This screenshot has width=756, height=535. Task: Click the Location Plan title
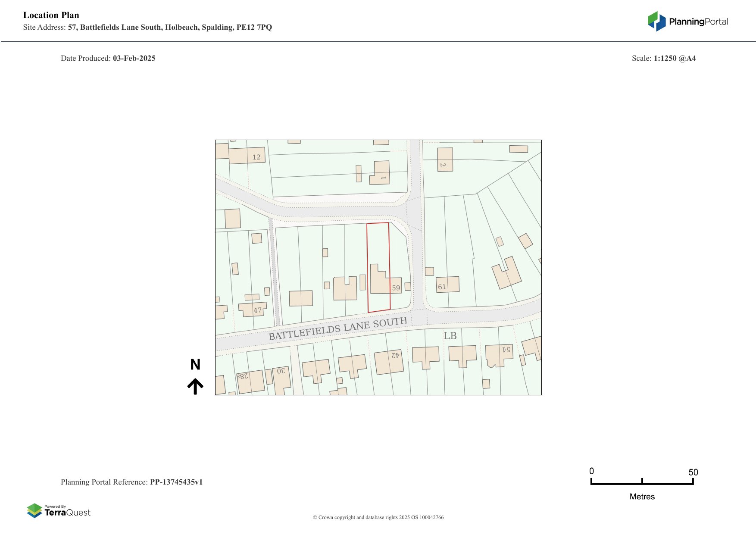[51, 15]
